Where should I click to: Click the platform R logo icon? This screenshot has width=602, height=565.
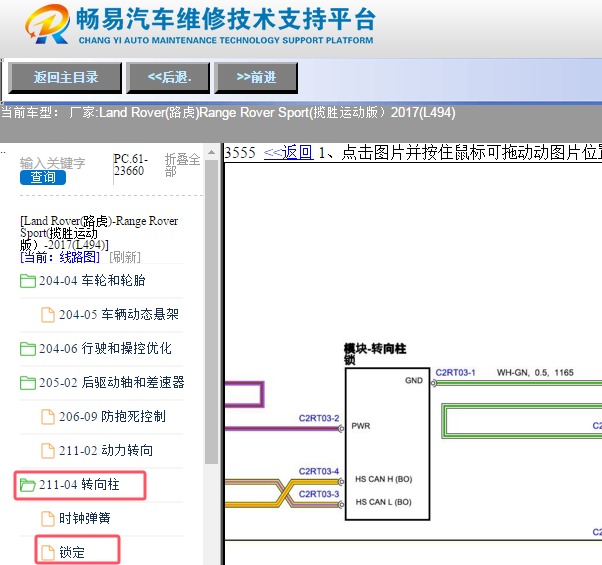(x=48, y=24)
